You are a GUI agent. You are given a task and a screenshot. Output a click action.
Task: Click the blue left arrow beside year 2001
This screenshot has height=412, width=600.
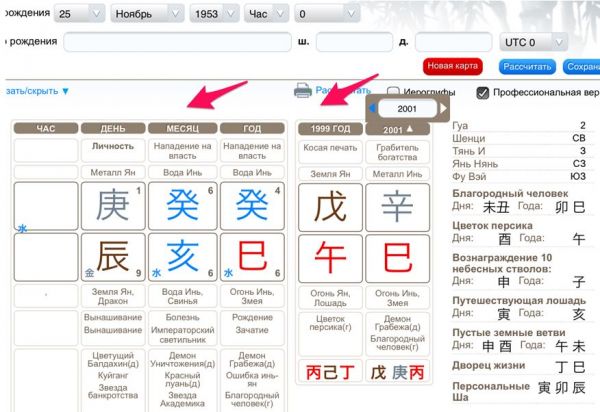pyautogui.click(x=373, y=107)
